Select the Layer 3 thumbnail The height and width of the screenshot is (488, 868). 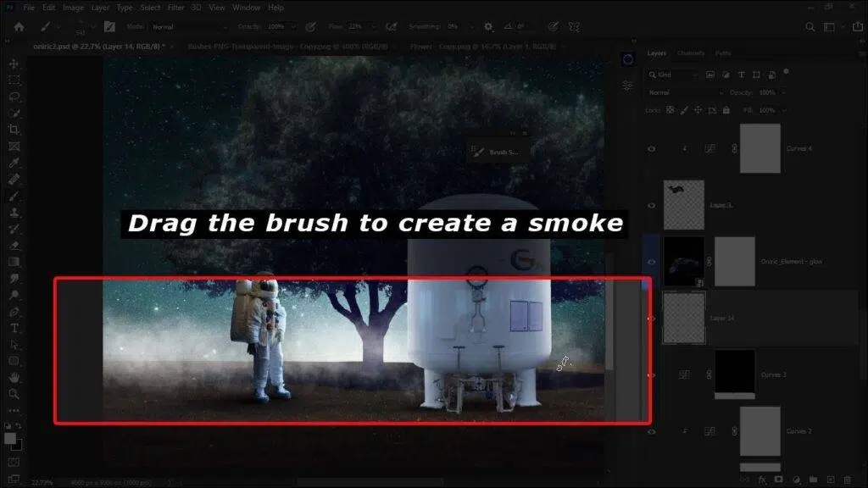coord(684,205)
